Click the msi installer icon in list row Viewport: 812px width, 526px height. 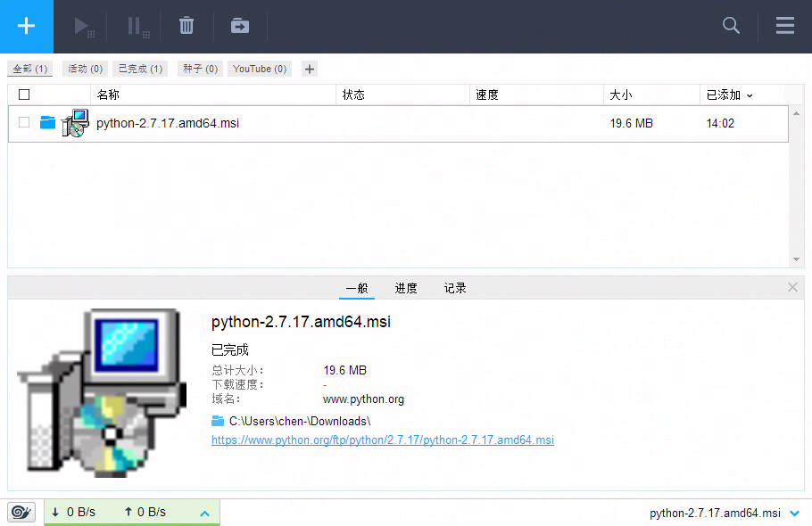75,123
